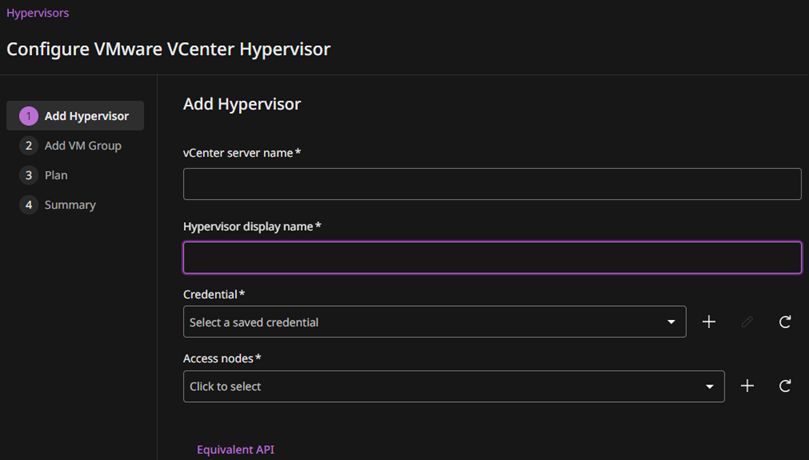Refresh the Credential list
The width and height of the screenshot is (809, 460).
785,322
